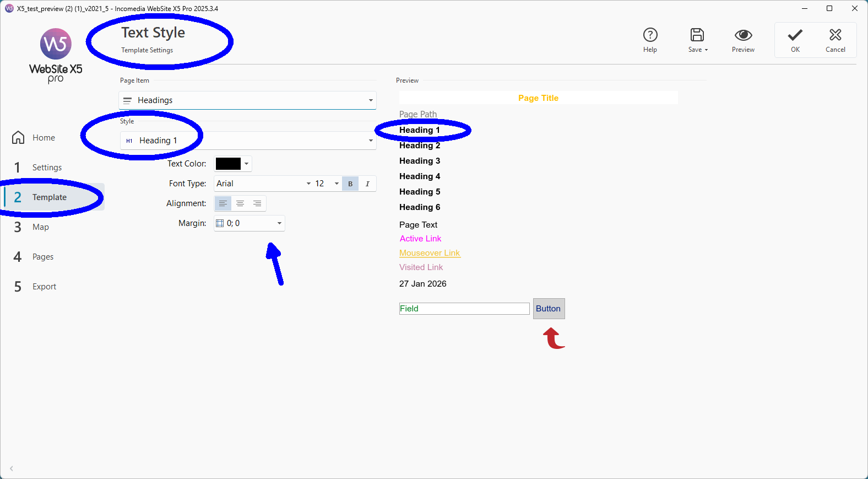Go to the Home house icon
This screenshot has height=479, width=868.
pos(18,138)
